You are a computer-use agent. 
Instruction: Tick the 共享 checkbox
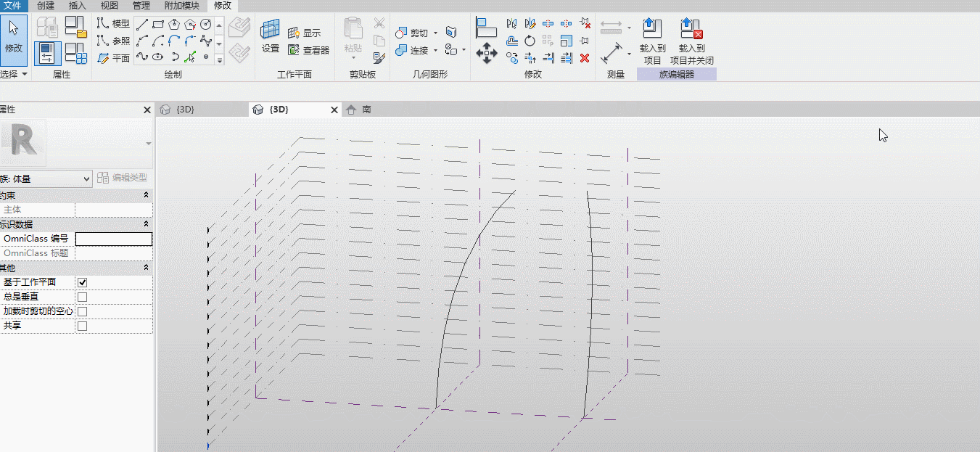pos(82,326)
